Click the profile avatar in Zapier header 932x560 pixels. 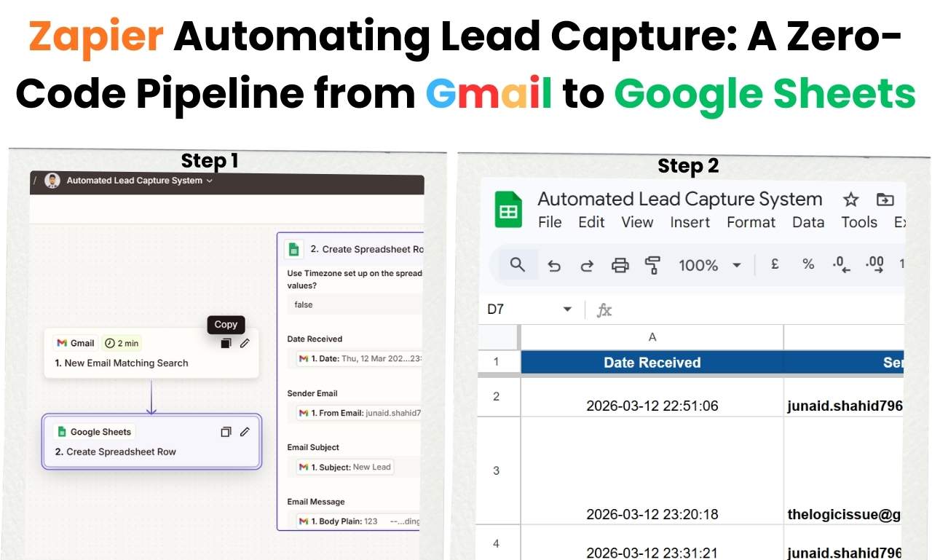point(52,181)
